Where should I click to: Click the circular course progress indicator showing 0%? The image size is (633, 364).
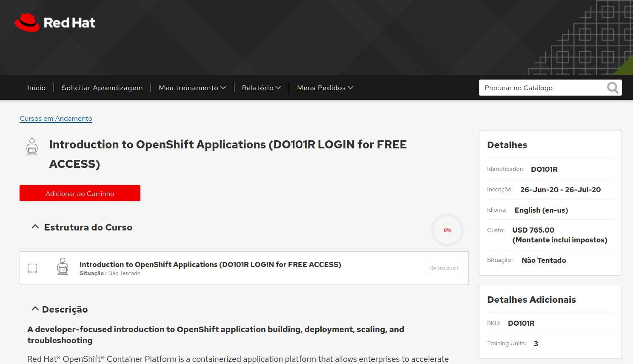(447, 230)
